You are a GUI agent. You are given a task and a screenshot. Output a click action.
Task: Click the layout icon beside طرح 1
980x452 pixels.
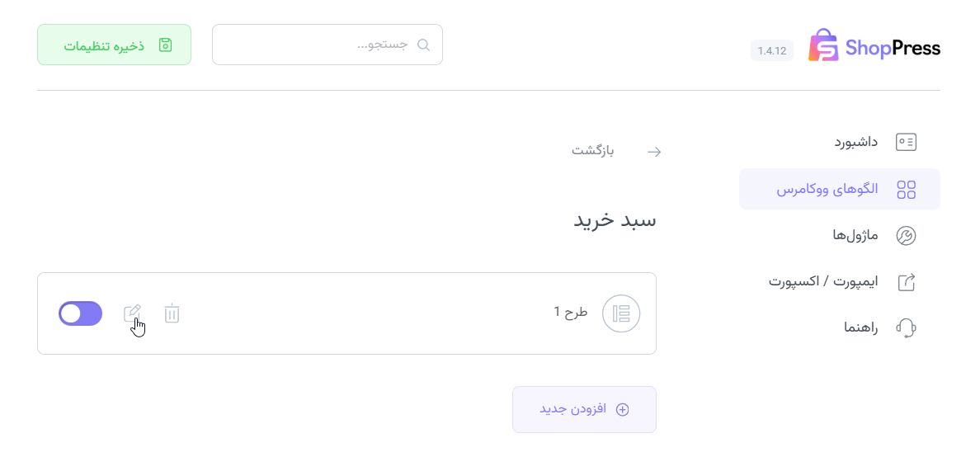pyautogui.click(x=621, y=313)
